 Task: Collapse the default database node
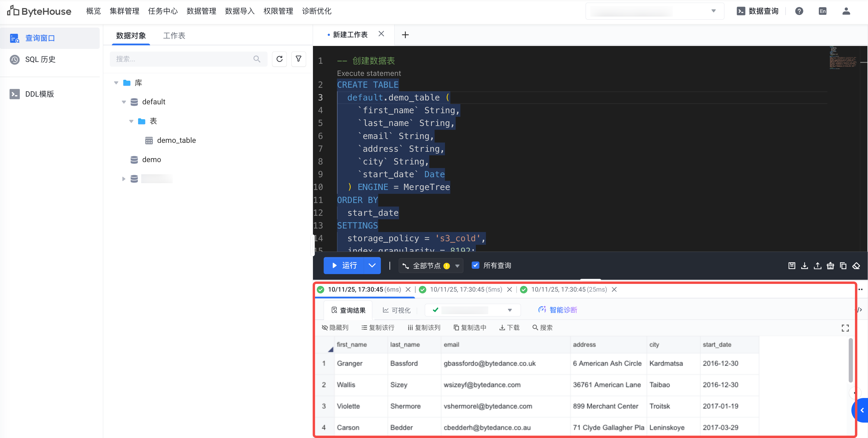pos(124,102)
